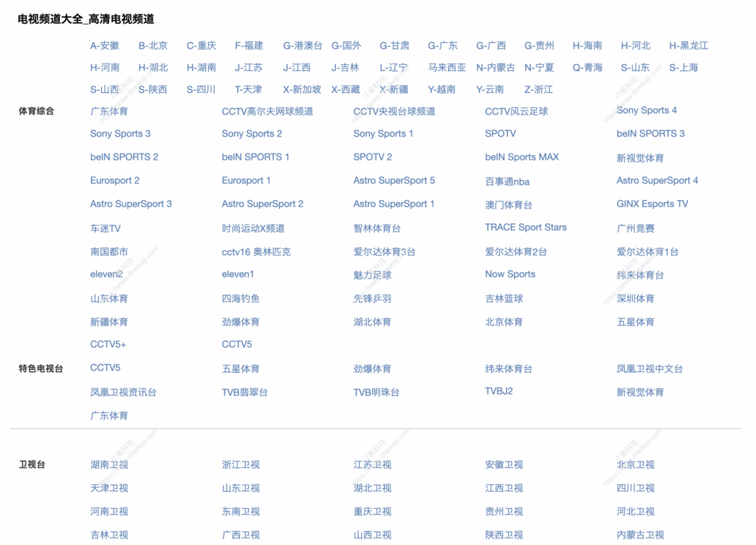Open the A-安徽 channel category
Viewport: 756px width, 545px height.
(105, 45)
